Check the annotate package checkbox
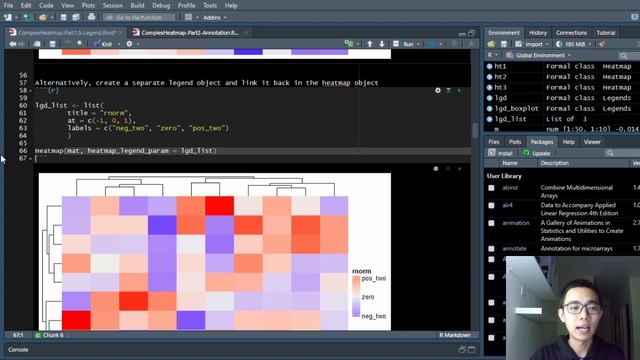Image resolution: width=640 pixels, height=360 pixels. click(x=491, y=249)
